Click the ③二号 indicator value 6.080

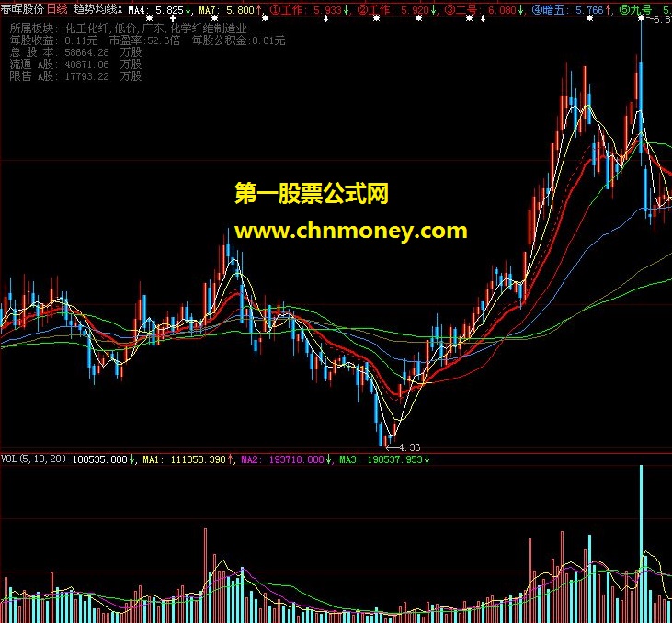(502, 10)
